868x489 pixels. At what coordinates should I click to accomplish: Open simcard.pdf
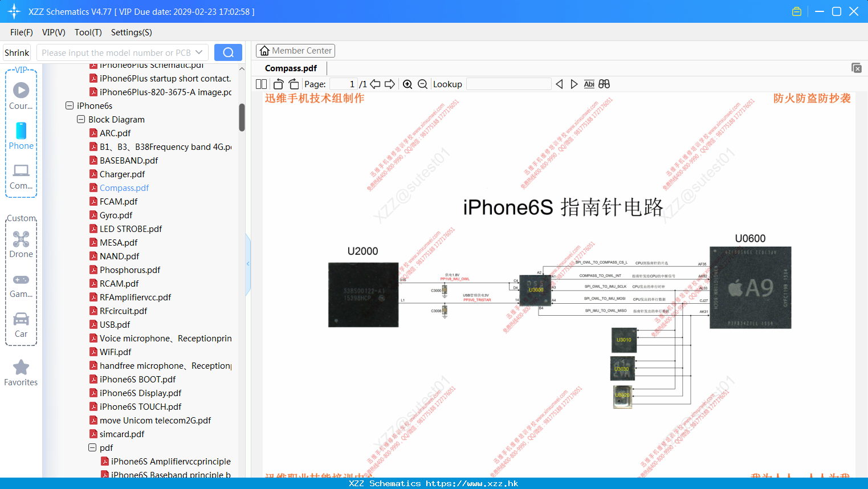click(x=122, y=434)
